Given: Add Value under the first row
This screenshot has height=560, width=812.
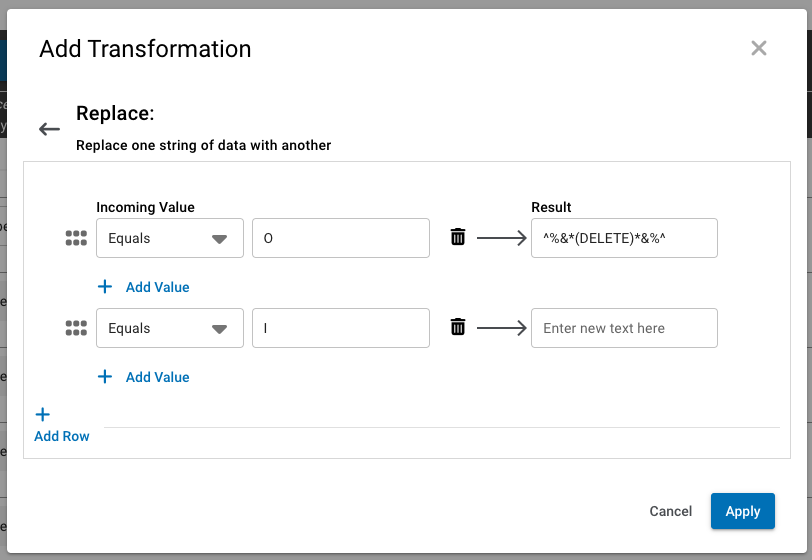Looking at the screenshot, I should click(143, 287).
